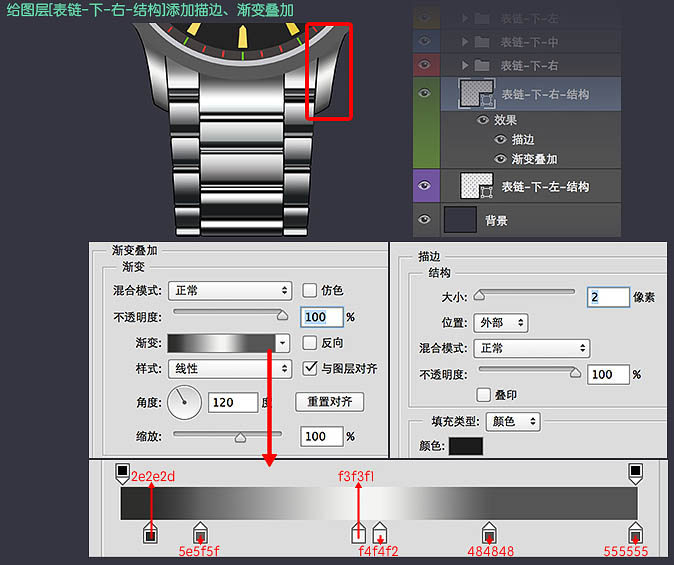Screen dimensions: 674x565
Task: Click folder icon of 表链-下-中 group
Action: pyautogui.click(x=481, y=42)
